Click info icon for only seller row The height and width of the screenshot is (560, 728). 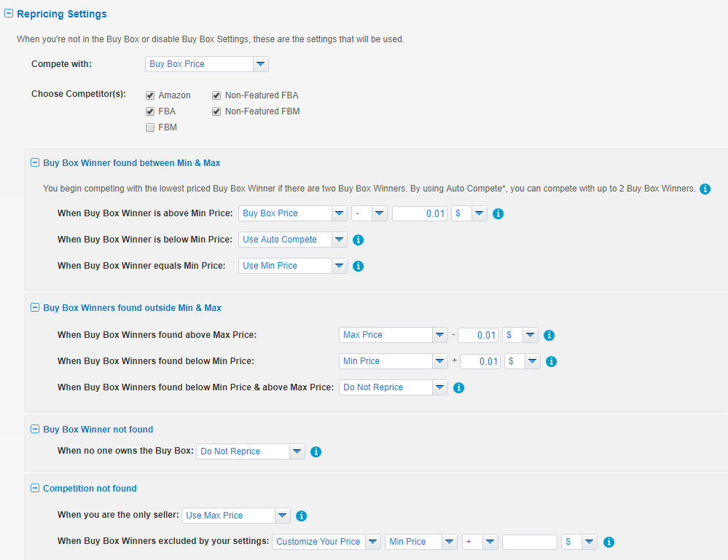pos(301,516)
